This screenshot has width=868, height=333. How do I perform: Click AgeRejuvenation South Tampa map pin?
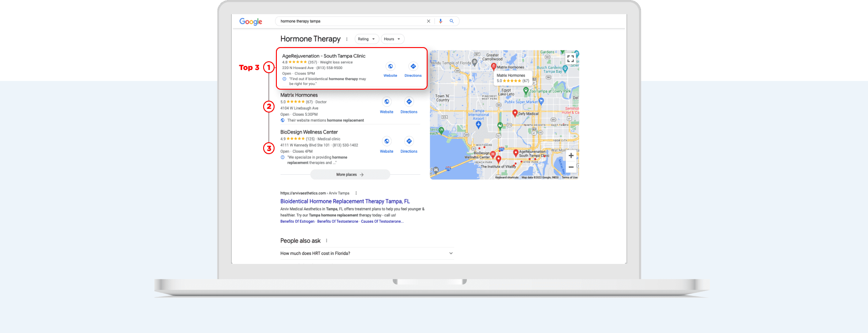[x=516, y=153]
